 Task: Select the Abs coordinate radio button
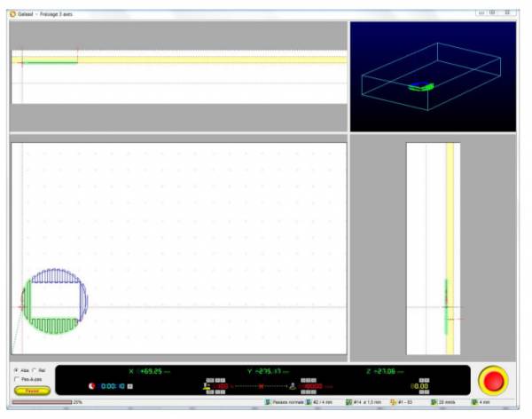[x=17, y=369]
